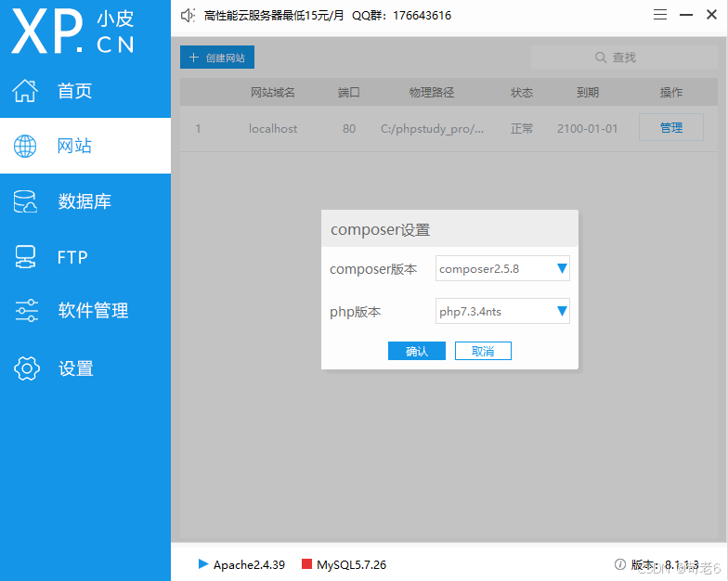Click the home icon in sidebar

[x=25, y=91]
